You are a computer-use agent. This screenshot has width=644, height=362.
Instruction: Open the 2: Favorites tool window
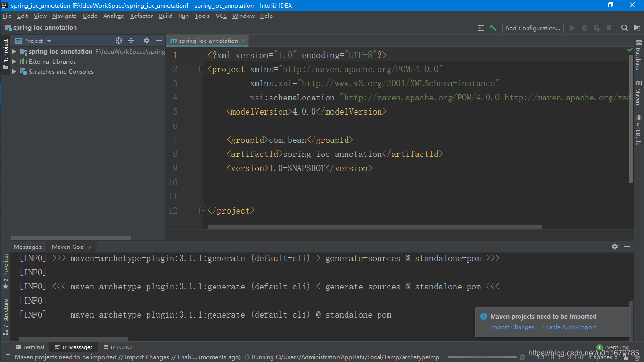click(x=6, y=271)
